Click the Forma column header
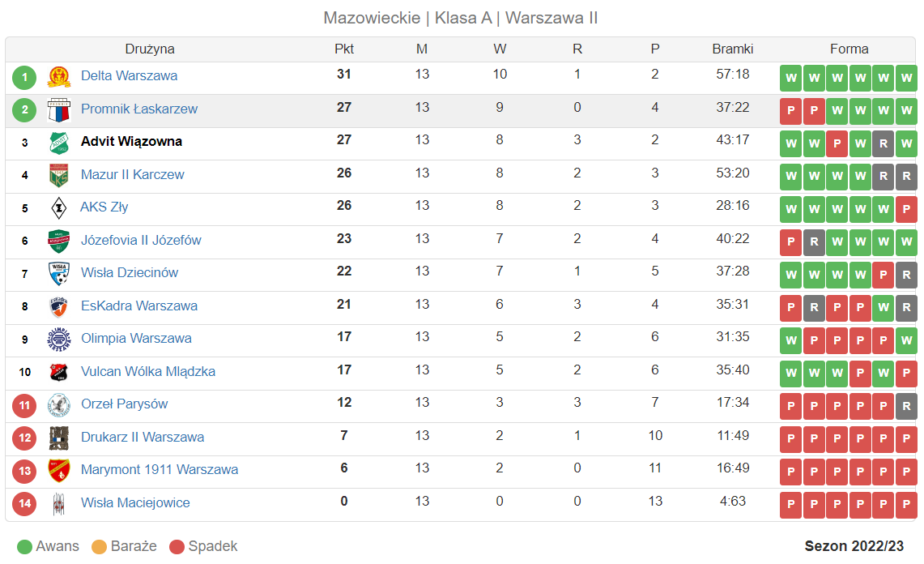This screenshot has width=924, height=564. pos(849,49)
